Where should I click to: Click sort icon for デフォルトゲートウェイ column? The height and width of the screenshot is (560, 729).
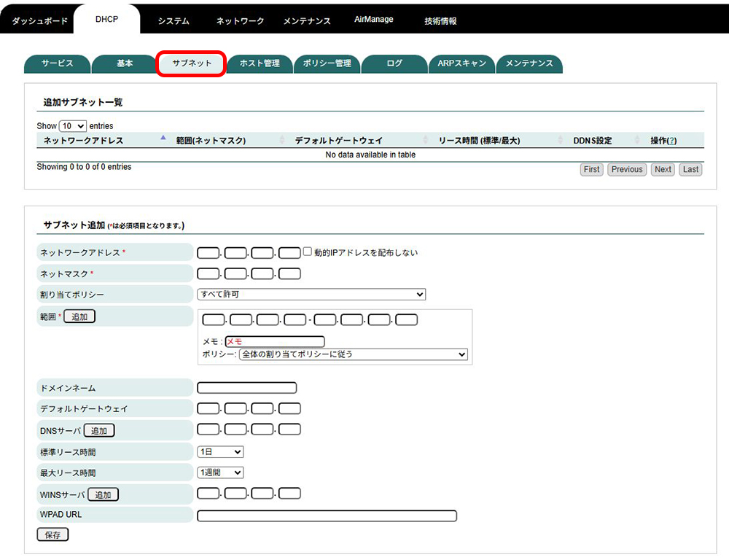[426, 140]
